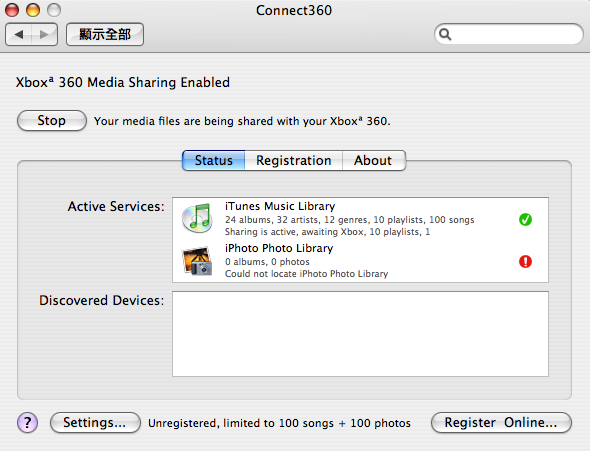
Task: Open help with the purple question mark
Action: 27,422
